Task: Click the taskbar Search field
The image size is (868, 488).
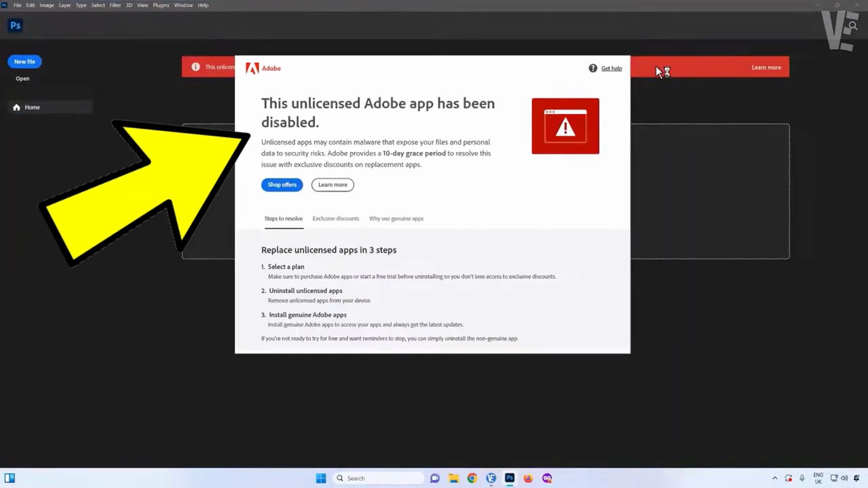Action: [380, 478]
